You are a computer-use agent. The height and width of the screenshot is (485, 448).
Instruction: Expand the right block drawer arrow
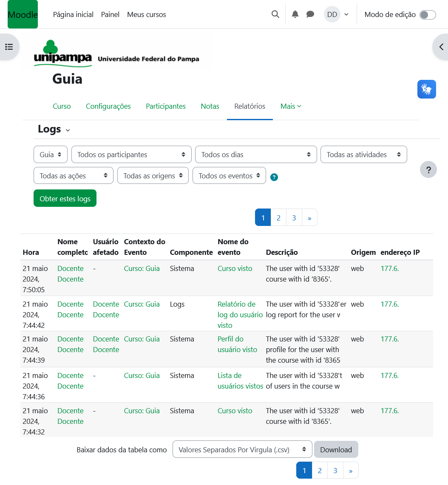[x=441, y=47]
